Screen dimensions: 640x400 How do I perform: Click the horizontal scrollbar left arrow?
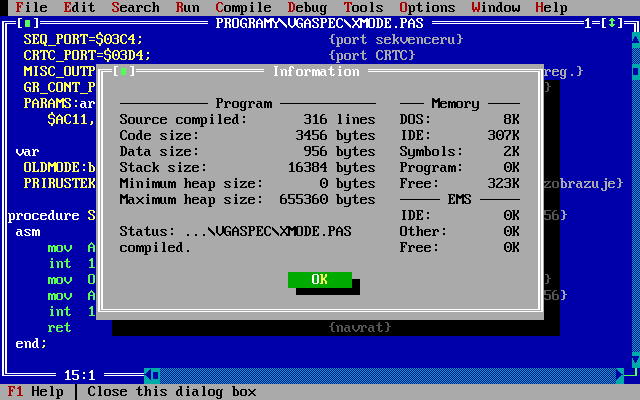[148, 375]
